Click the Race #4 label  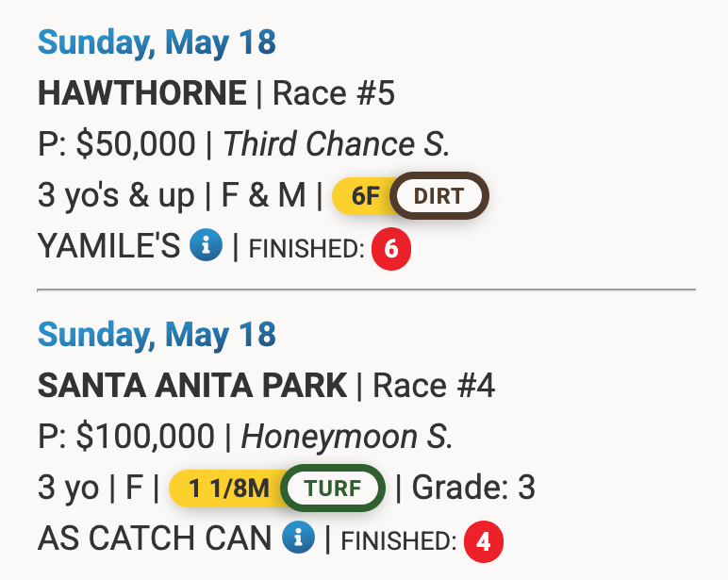click(x=434, y=386)
